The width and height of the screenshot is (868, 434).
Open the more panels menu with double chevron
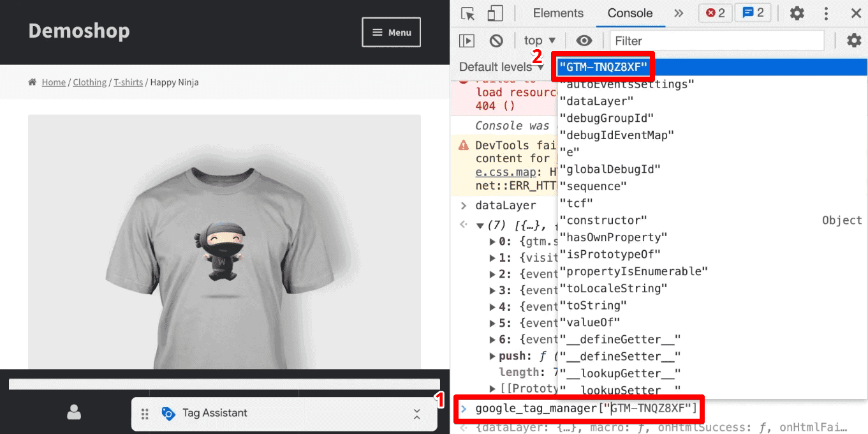(x=679, y=12)
